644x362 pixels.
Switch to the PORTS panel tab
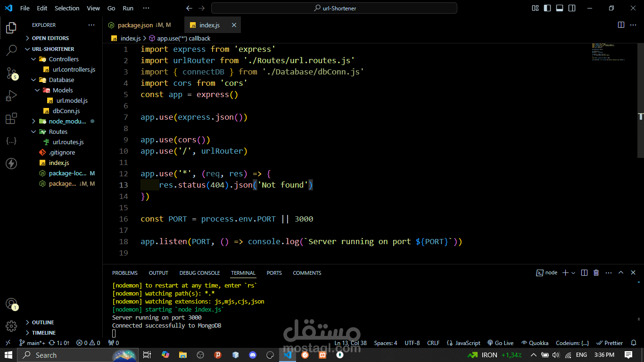click(x=274, y=273)
